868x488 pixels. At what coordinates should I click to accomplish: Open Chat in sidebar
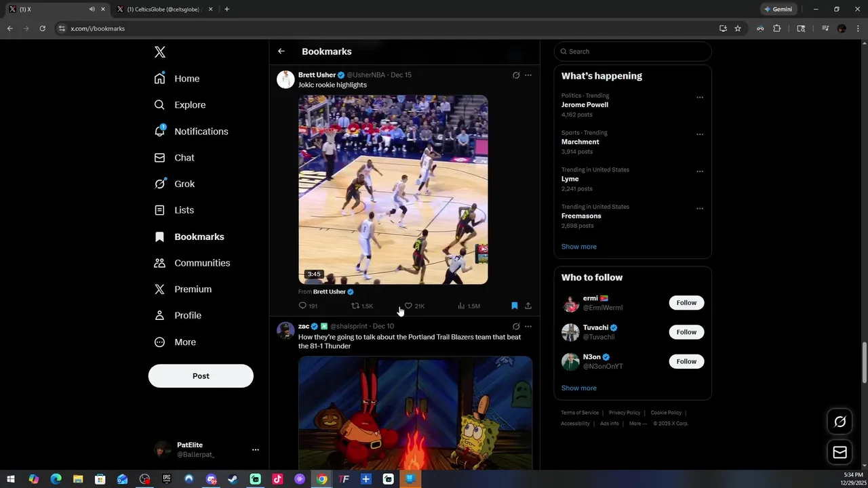coord(174,158)
